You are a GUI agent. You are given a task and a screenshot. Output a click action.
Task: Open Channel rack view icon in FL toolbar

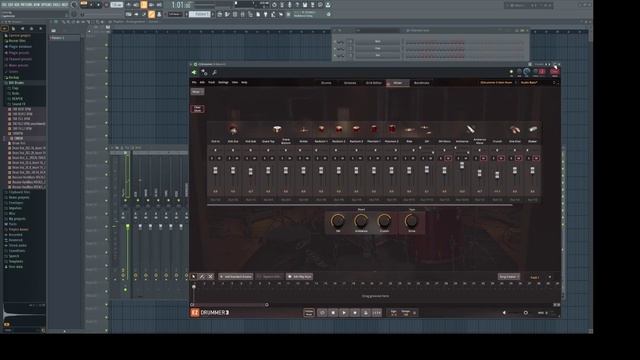pyautogui.click(x=235, y=14)
